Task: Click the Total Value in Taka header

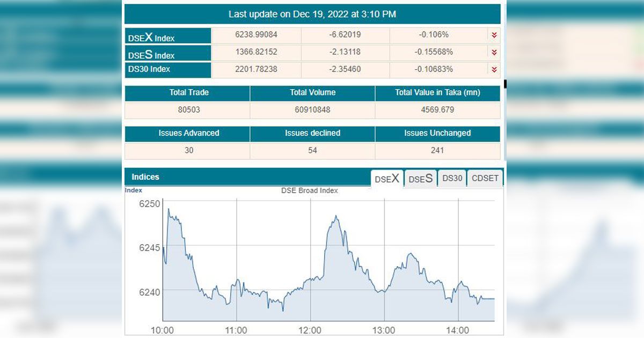Action: (x=438, y=92)
